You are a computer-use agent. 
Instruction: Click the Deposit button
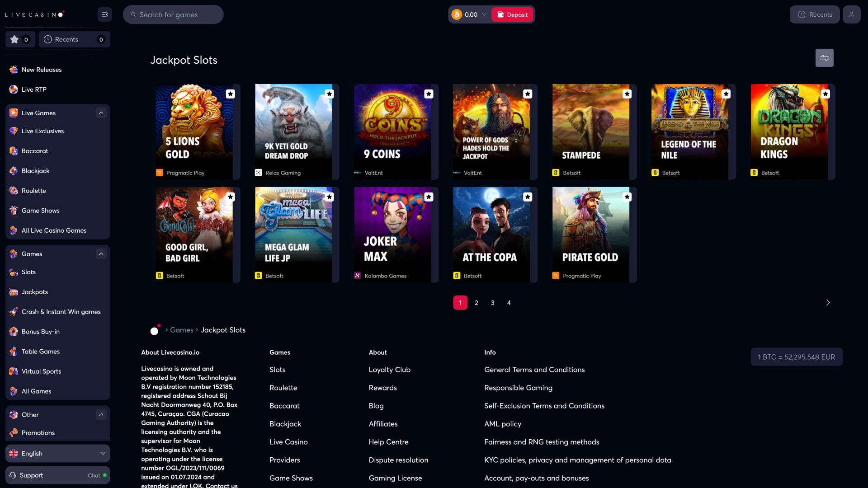512,14
